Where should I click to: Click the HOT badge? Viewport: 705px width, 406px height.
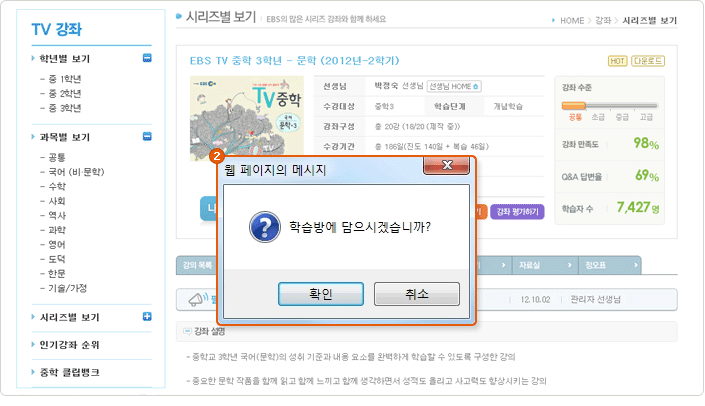(x=617, y=61)
